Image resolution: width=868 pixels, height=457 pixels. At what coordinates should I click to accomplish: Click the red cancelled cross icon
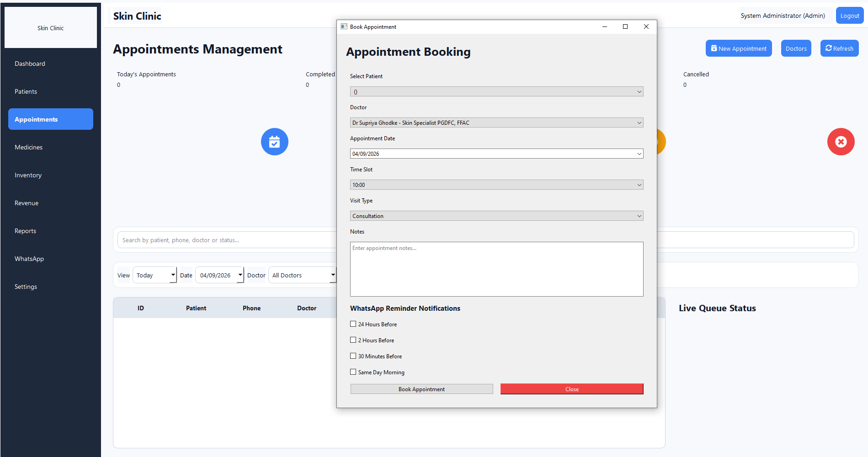coord(841,142)
